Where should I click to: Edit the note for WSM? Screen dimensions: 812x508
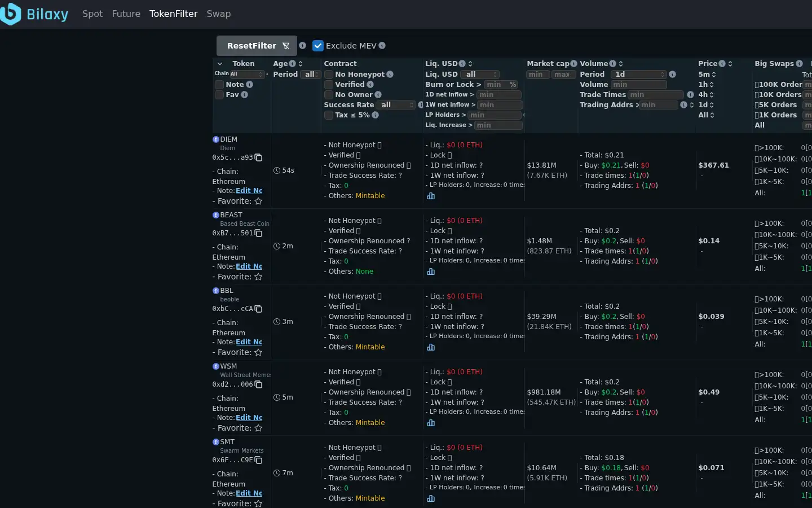pyautogui.click(x=249, y=418)
